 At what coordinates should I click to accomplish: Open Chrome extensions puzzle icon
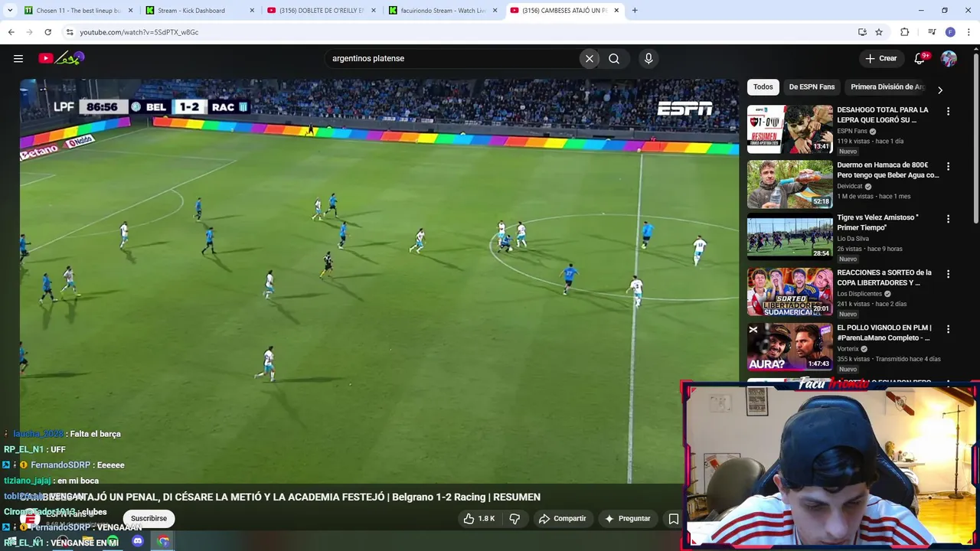904,32
